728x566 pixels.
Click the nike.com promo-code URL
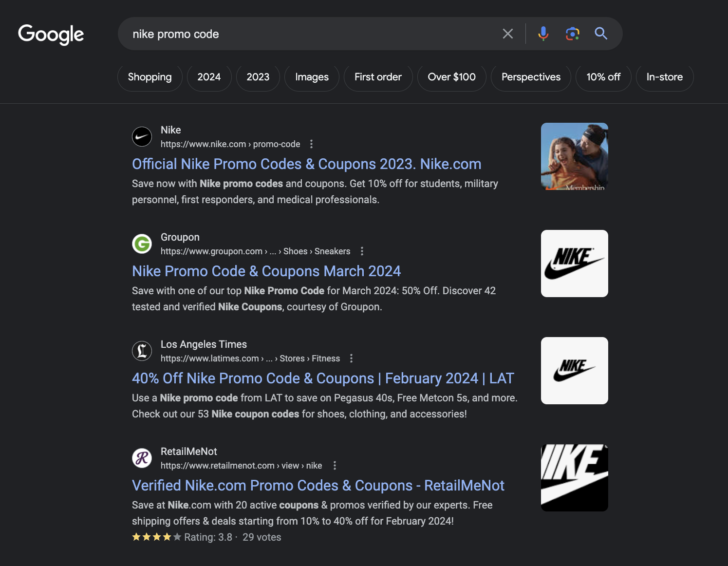click(230, 144)
